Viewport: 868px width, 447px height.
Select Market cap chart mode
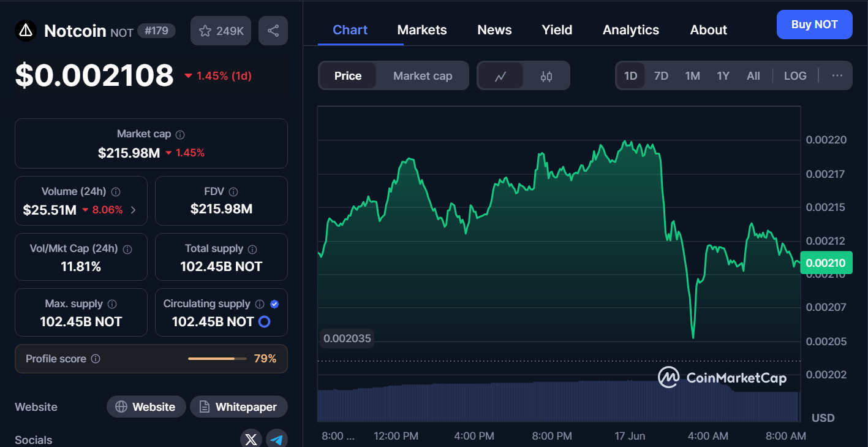[x=423, y=76]
